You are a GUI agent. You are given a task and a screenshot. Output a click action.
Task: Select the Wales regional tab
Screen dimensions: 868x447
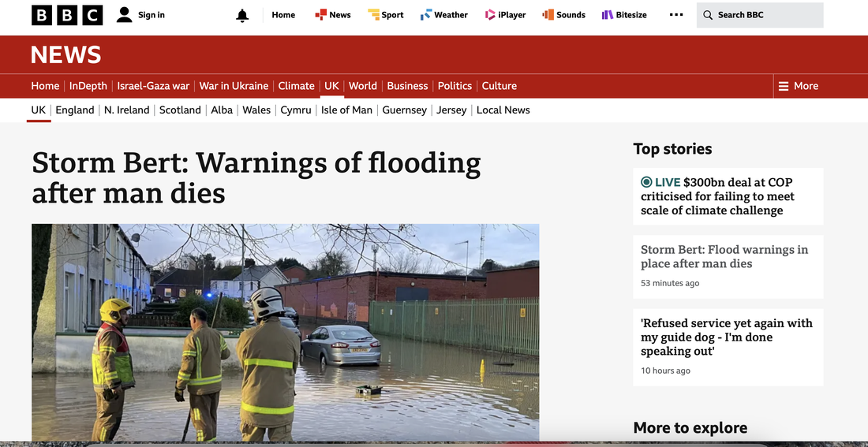[x=256, y=110]
